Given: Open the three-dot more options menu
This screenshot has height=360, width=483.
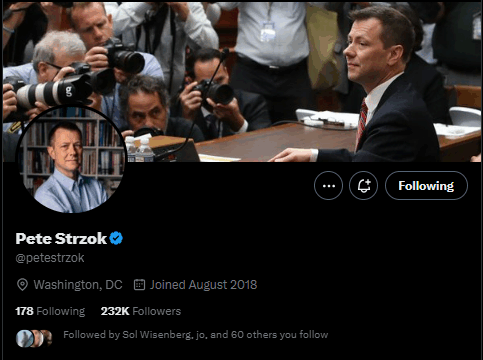Looking at the screenshot, I should (328, 186).
